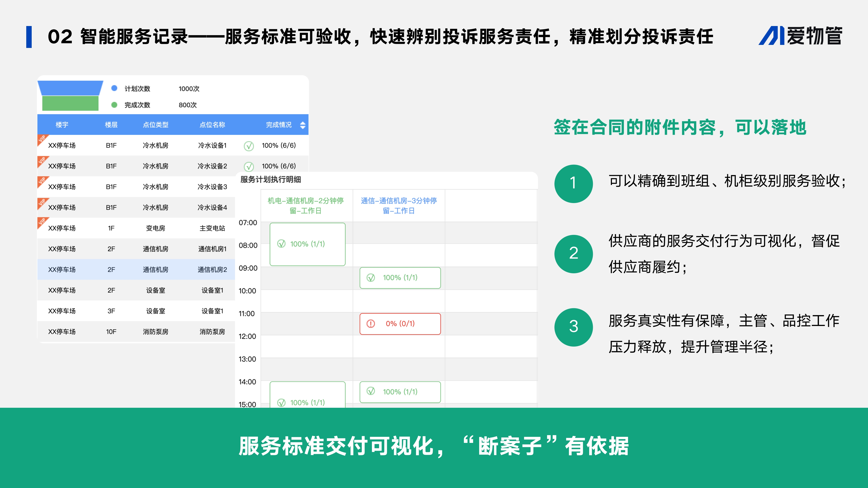Click the blue 计划次数 legend dot
Image resolution: width=868 pixels, height=488 pixels.
[x=114, y=88]
